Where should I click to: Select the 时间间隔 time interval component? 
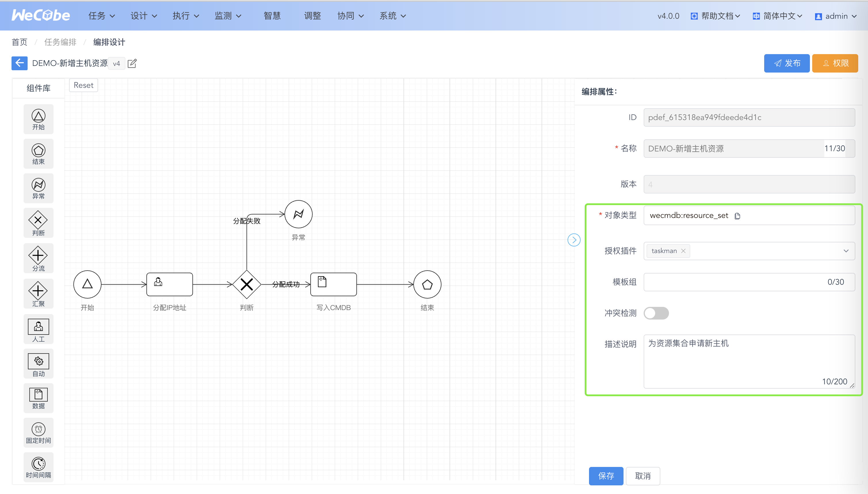click(38, 468)
